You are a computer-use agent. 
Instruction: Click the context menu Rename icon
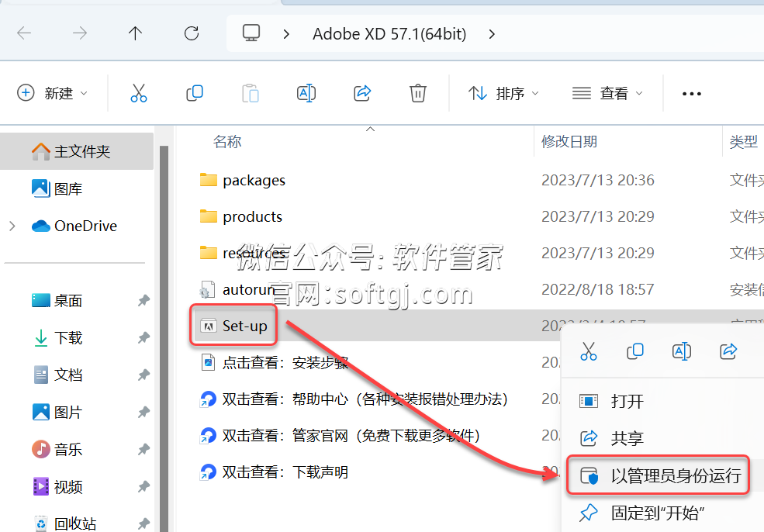(x=681, y=351)
